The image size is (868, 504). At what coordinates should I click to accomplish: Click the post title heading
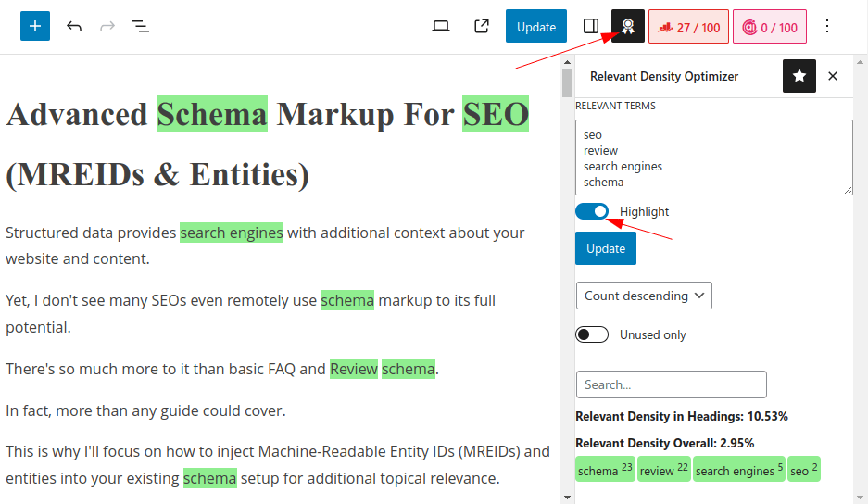[x=268, y=144]
